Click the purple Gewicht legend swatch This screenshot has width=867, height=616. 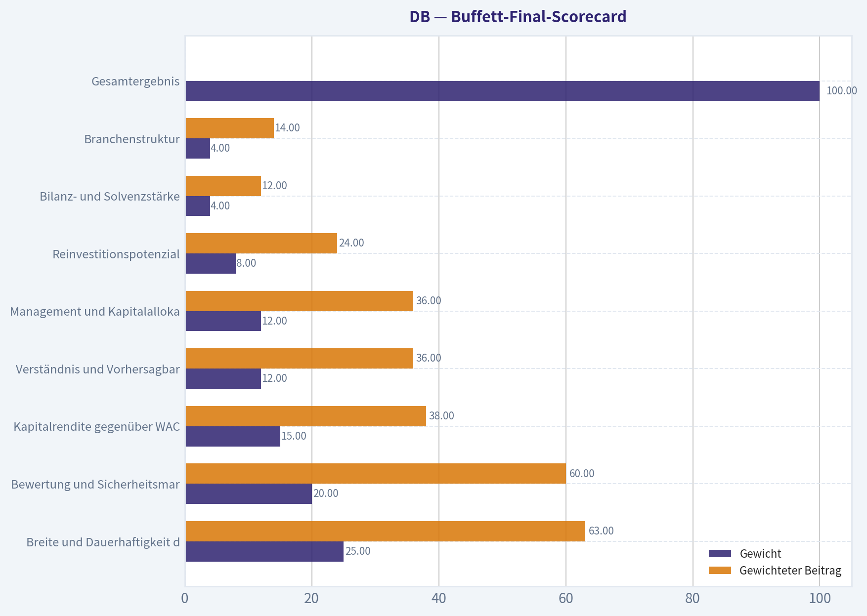point(720,554)
